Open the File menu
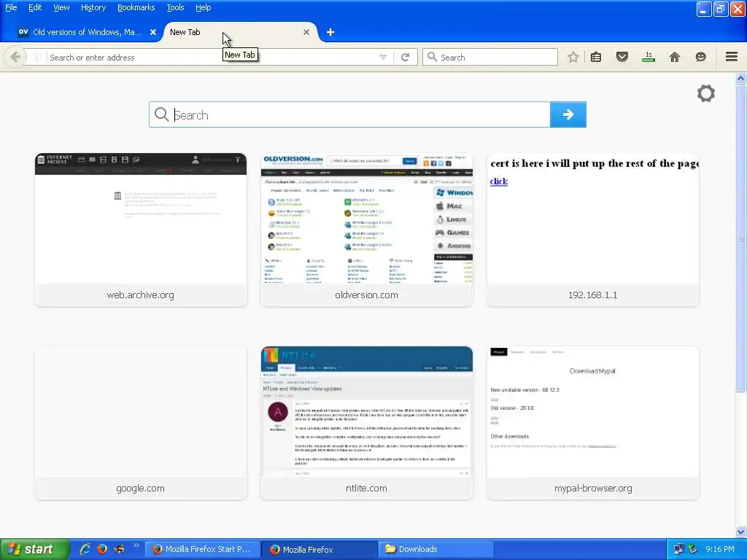 coord(11,7)
